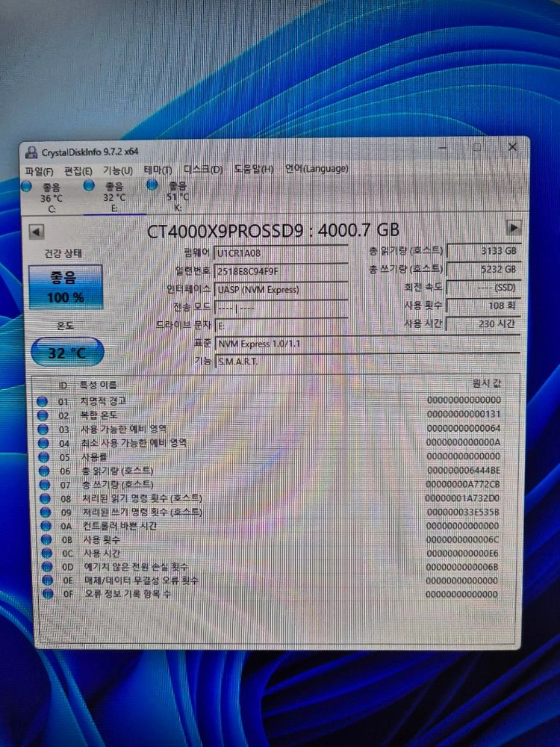Click status dot for attribute 08
This screenshot has height=747, width=560.
(x=46, y=498)
